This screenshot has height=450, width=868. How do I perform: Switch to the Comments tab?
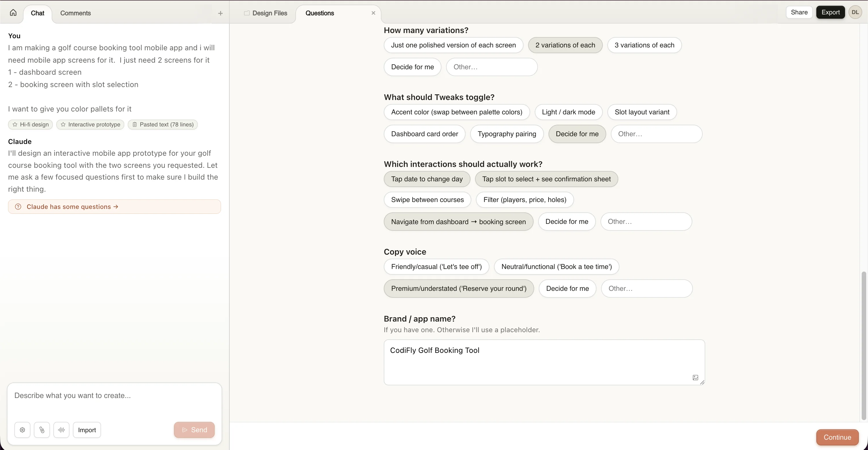(75, 13)
